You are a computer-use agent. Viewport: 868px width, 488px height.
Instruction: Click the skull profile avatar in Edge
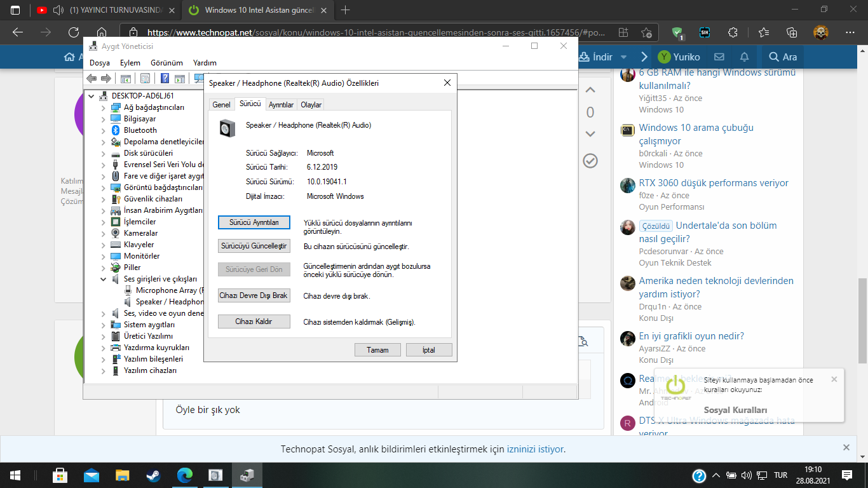tap(821, 32)
